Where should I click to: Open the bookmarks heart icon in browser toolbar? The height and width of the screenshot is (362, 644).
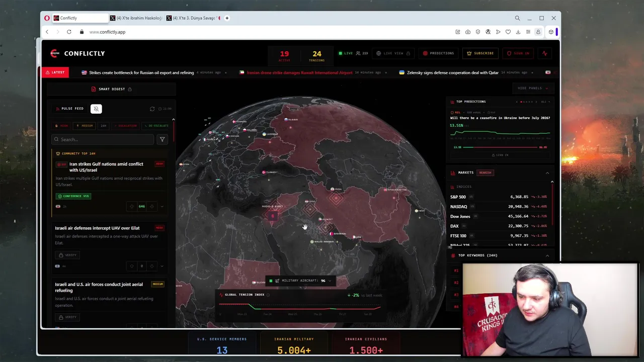(x=508, y=32)
